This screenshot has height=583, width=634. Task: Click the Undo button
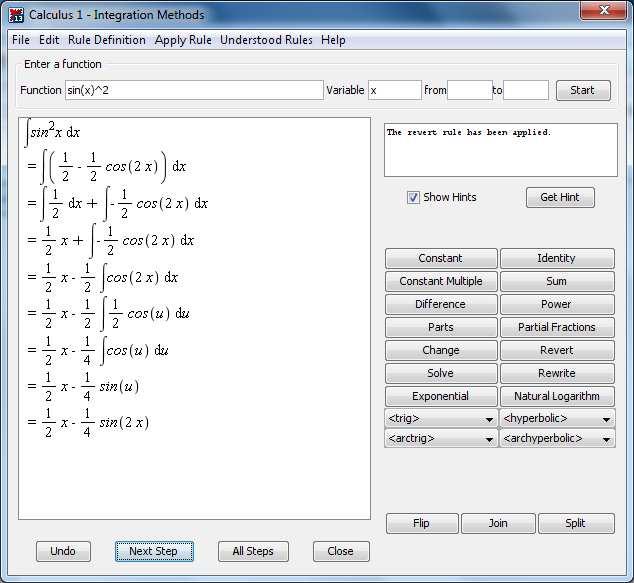[63, 551]
